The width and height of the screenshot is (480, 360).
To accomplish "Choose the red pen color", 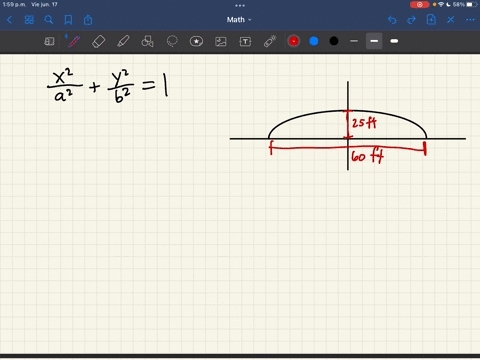I will pos(293,41).
